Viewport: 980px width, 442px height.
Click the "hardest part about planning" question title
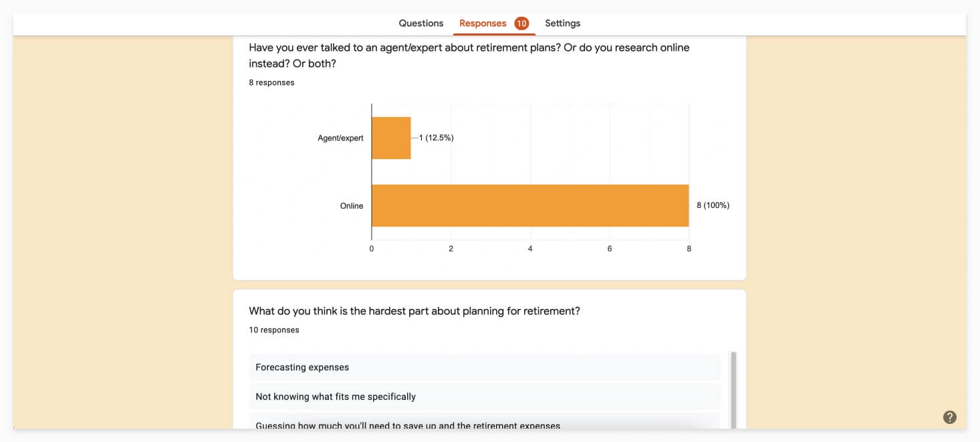pyautogui.click(x=414, y=311)
